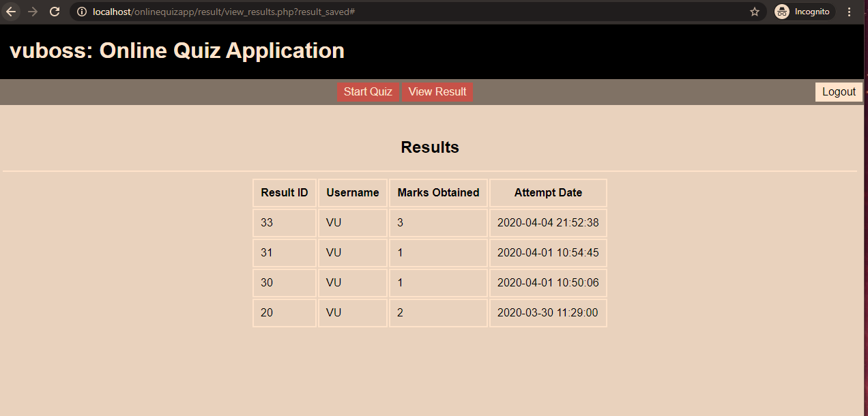Click the Incognito profile badge
The image size is (868, 416).
click(x=803, y=11)
